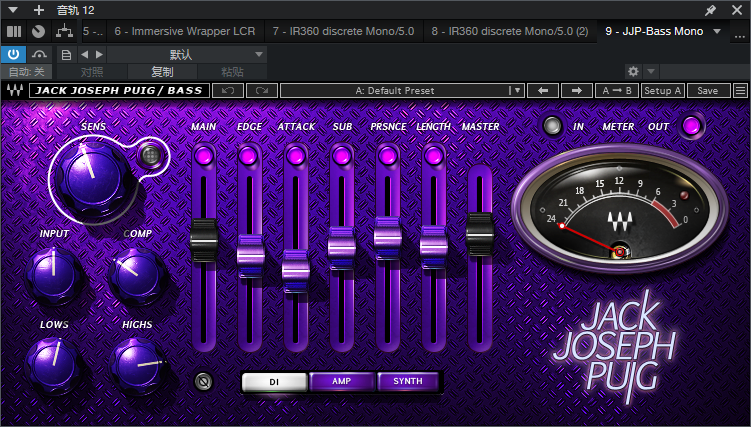Open the Waves hamburger menu
Viewport: 751px width, 427px height.
pos(740,90)
